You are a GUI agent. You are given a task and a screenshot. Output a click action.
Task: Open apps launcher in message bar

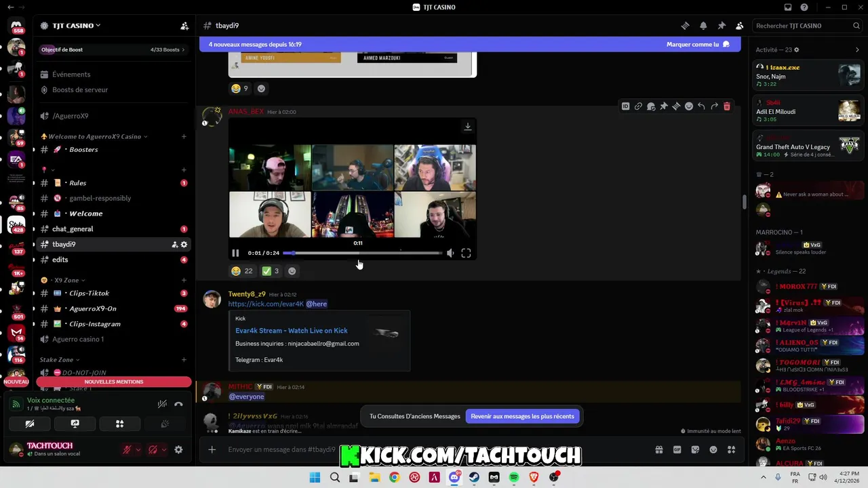pyautogui.click(x=731, y=449)
